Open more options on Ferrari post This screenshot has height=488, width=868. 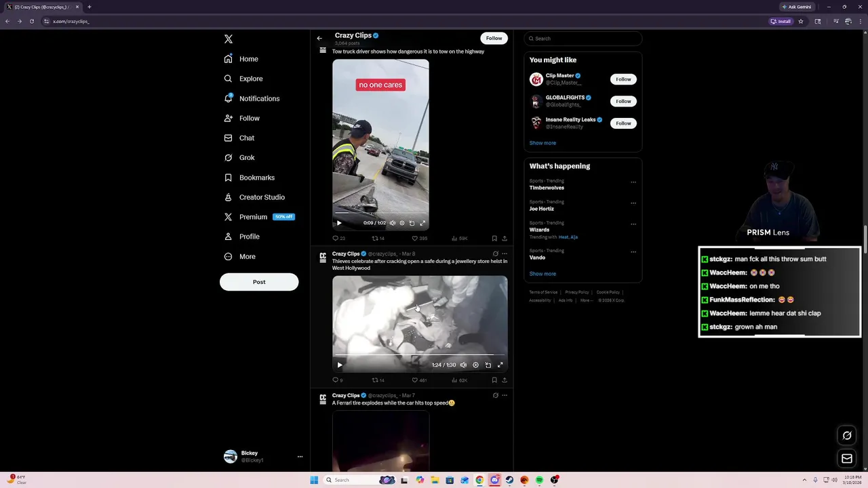(505, 395)
